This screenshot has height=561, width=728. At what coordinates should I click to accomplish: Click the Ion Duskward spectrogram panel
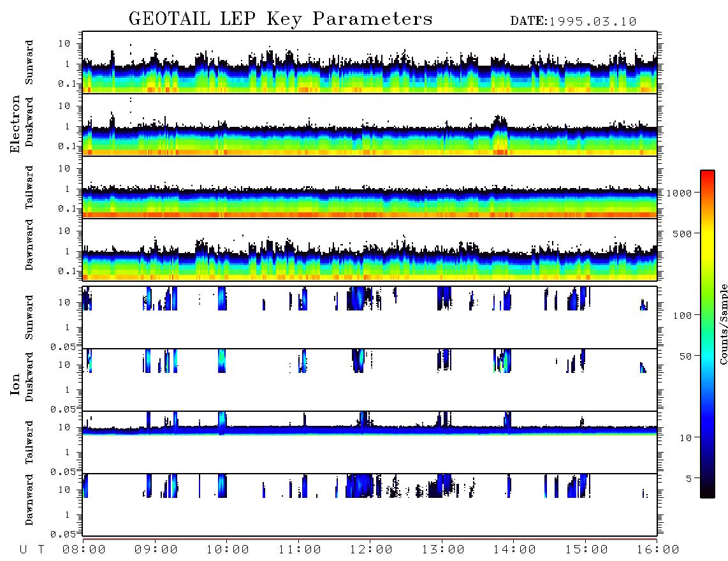tap(370, 380)
